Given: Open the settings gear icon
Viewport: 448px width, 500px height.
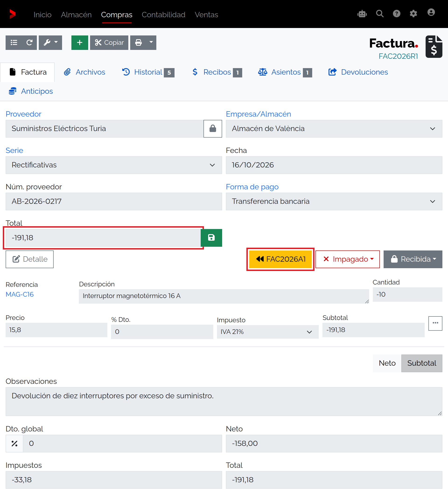Looking at the screenshot, I should (x=413, y=14).
